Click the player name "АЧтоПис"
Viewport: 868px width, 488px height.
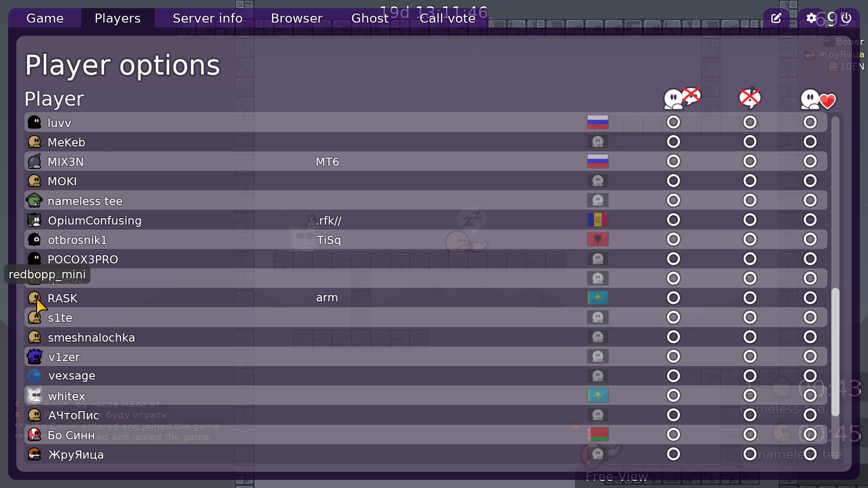pos(74,415)
